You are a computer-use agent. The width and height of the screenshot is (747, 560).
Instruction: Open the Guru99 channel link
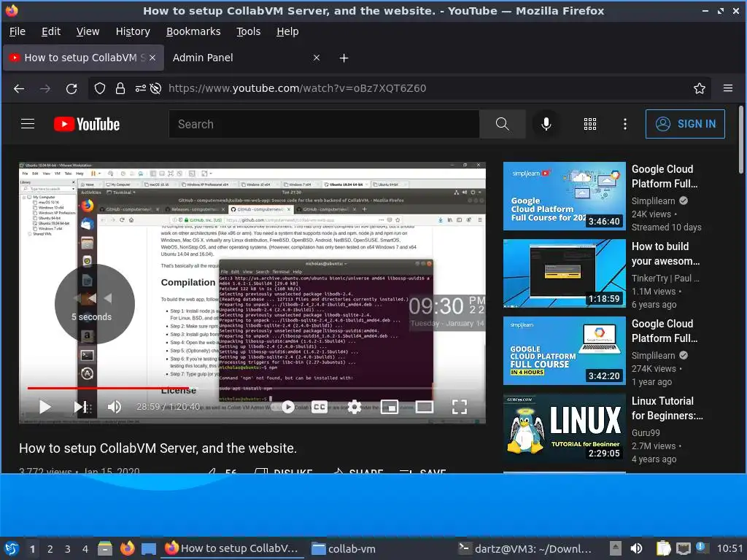tap(646, 433)
